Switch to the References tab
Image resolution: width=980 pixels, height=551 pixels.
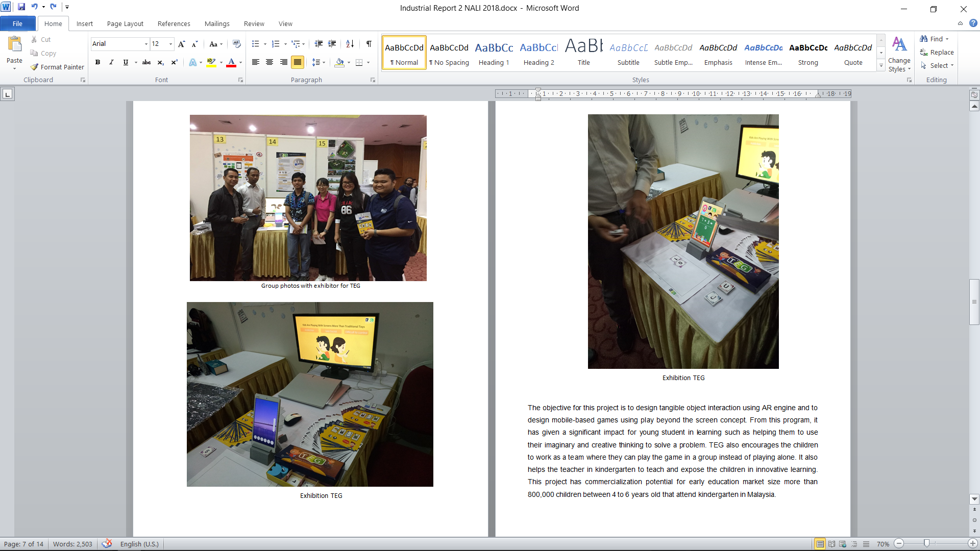[x=174, y=23]
